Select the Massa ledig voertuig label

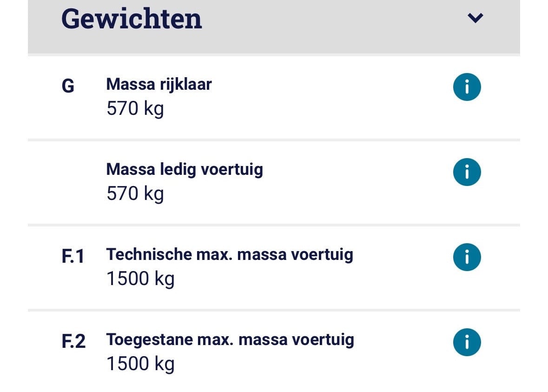point(185,170)
